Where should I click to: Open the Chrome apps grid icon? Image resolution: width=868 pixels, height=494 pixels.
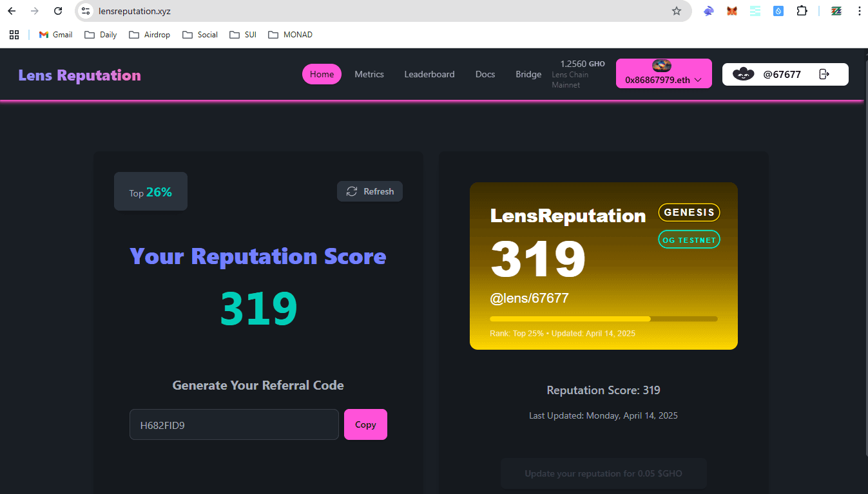[x=14, y=35]
